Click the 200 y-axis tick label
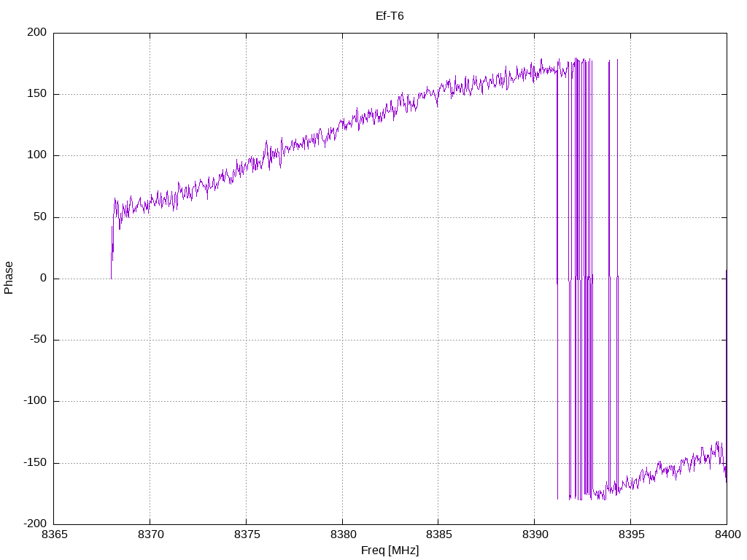 (37, 32)
